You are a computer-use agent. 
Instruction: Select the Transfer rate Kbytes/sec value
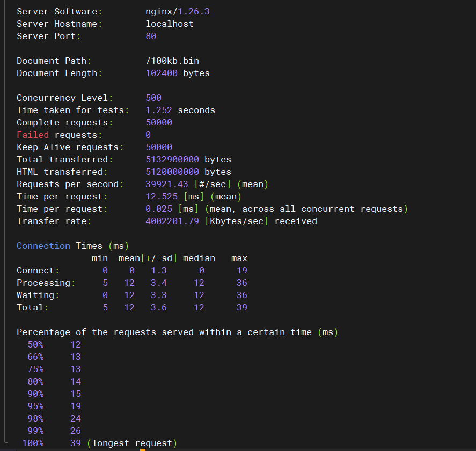tap(172, 221)
